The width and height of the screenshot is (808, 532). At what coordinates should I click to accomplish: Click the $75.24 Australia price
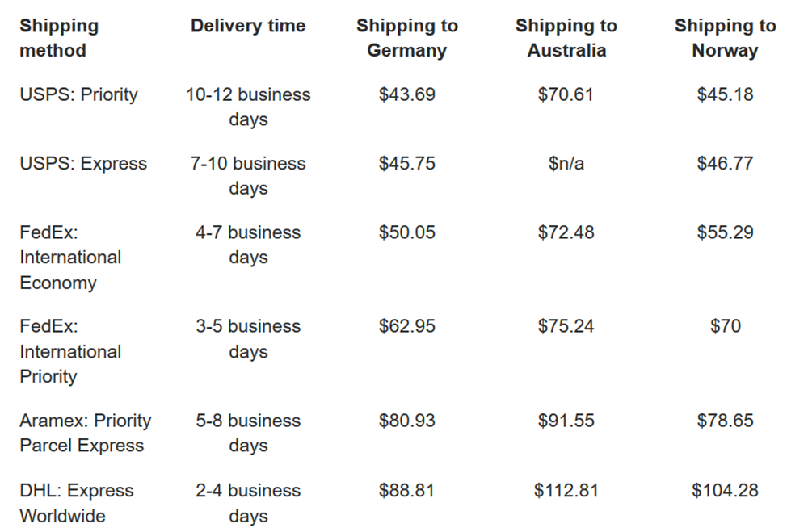click(566, 326)
